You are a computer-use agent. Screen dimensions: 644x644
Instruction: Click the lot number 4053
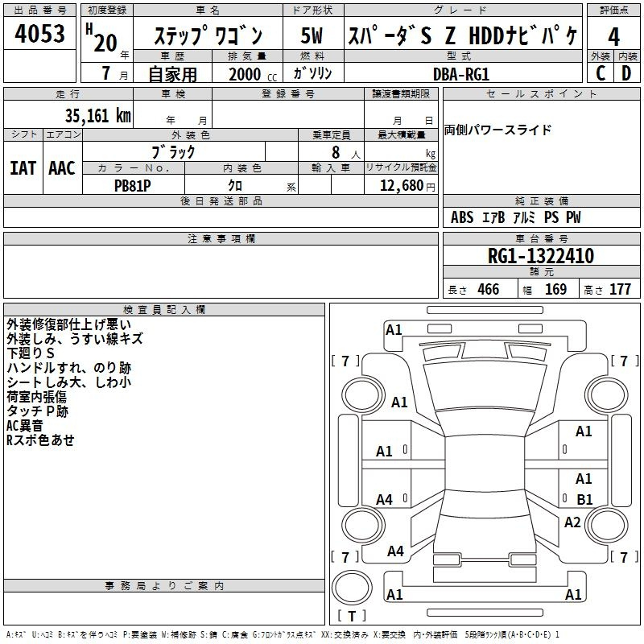point(39,33)
